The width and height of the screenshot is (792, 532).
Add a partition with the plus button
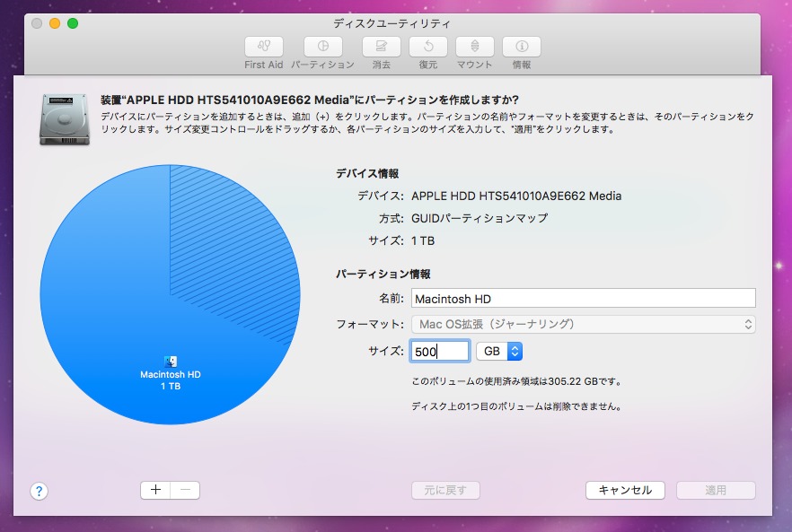click(155, 490)
